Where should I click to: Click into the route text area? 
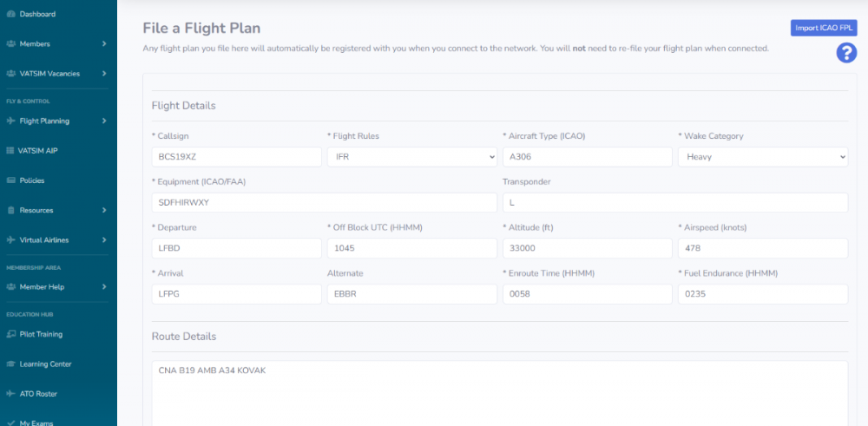pyautogui.click(x=499, y=390)
